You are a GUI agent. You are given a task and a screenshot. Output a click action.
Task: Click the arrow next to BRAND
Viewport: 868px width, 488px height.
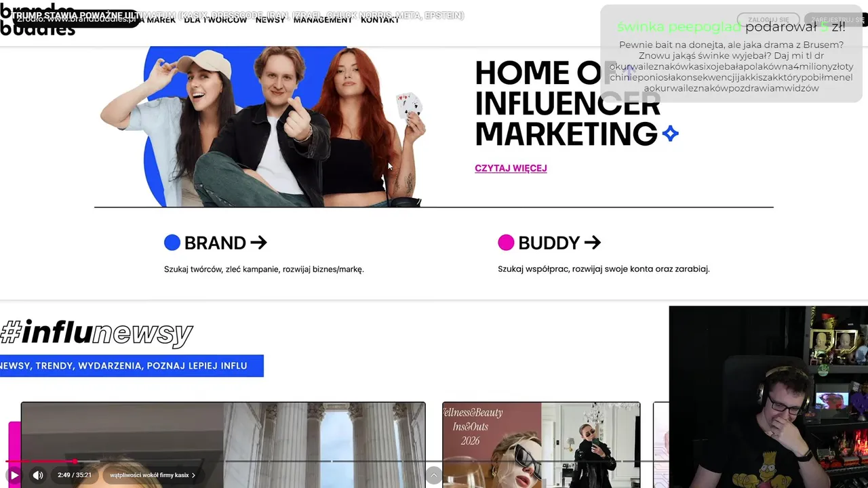(x=258, y=243)
